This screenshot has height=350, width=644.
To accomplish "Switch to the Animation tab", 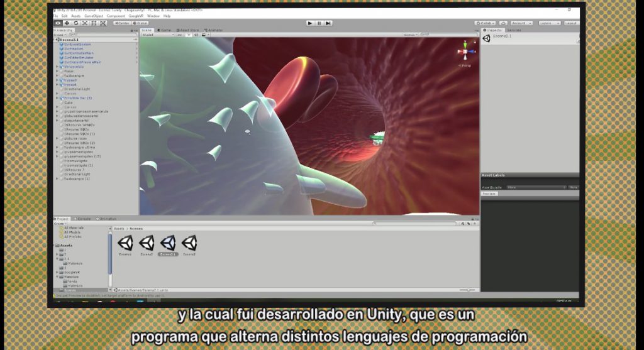I will (x=106, y=219).
